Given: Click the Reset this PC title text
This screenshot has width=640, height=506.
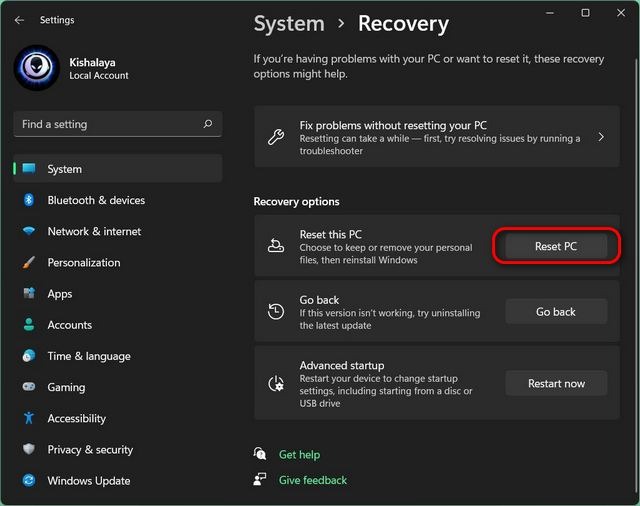Looking at the screenshot, I should (331, 235).
